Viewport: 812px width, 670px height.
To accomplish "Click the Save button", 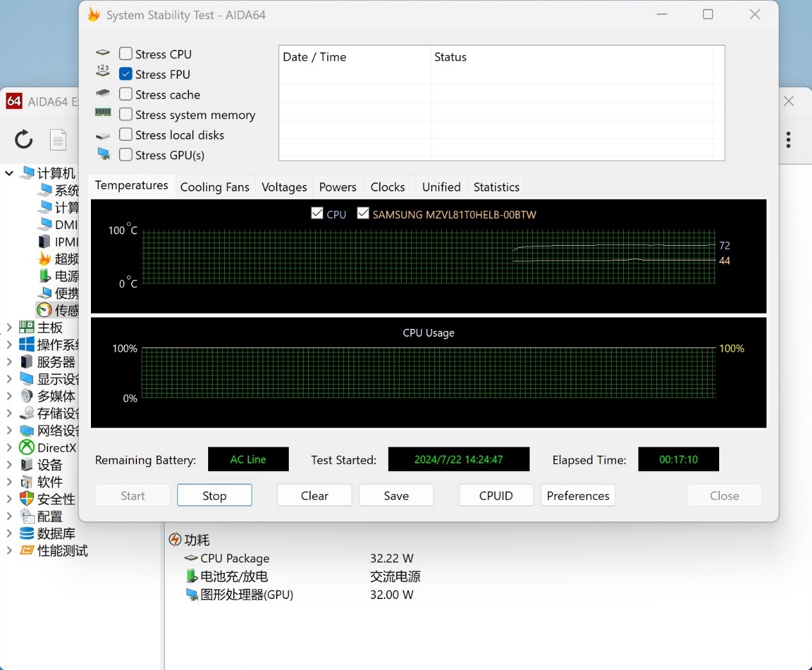I will point(396,495).
